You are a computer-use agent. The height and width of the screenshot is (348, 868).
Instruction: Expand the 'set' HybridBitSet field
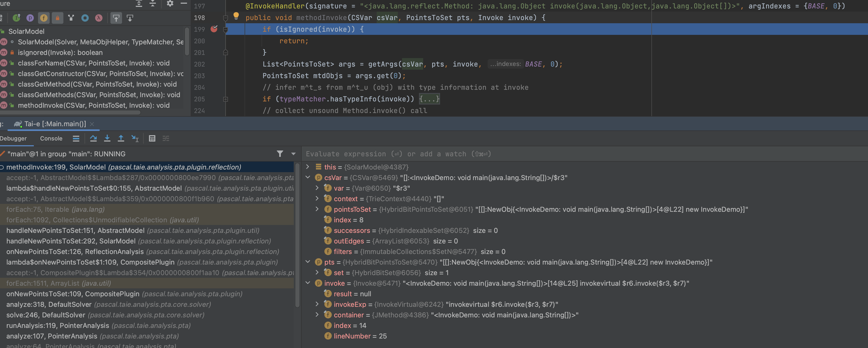tap(317, 272)
